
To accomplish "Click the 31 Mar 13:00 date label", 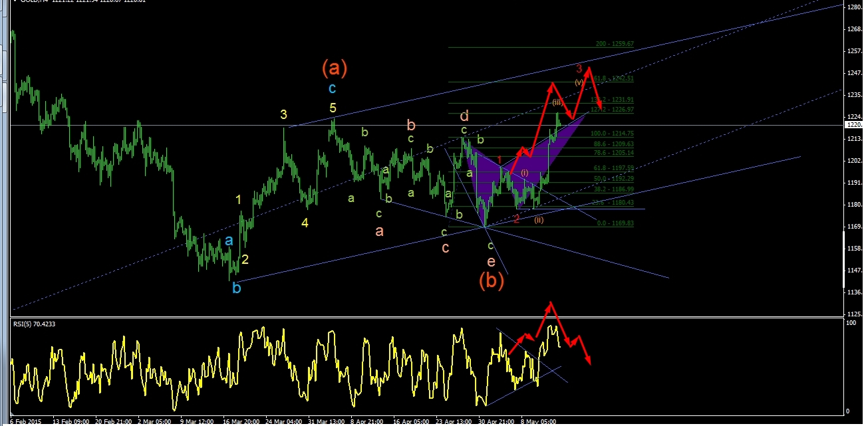I will (x=326, y=421).
